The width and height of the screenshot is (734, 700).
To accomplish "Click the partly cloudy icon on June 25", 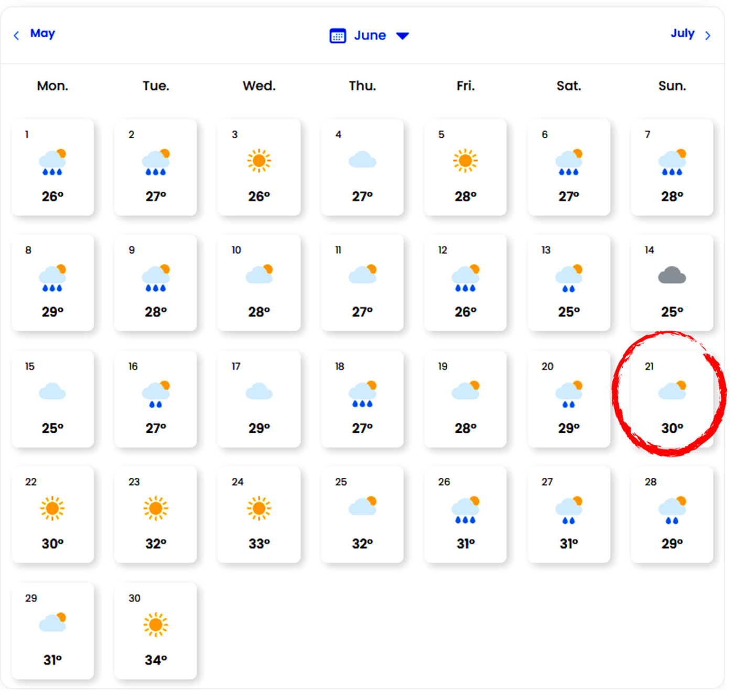I will (x=362, y=506).
